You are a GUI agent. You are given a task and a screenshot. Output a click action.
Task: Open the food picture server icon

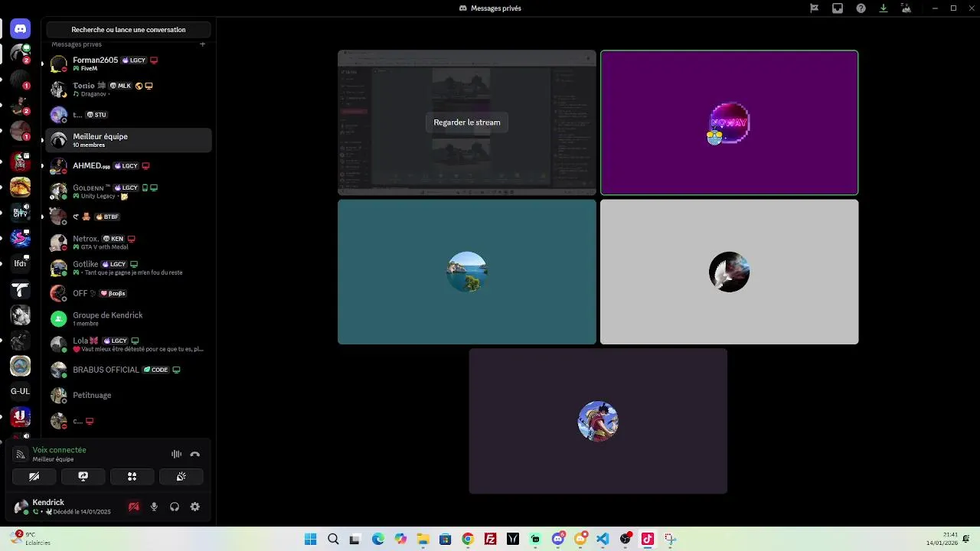(x=21, y=187)
